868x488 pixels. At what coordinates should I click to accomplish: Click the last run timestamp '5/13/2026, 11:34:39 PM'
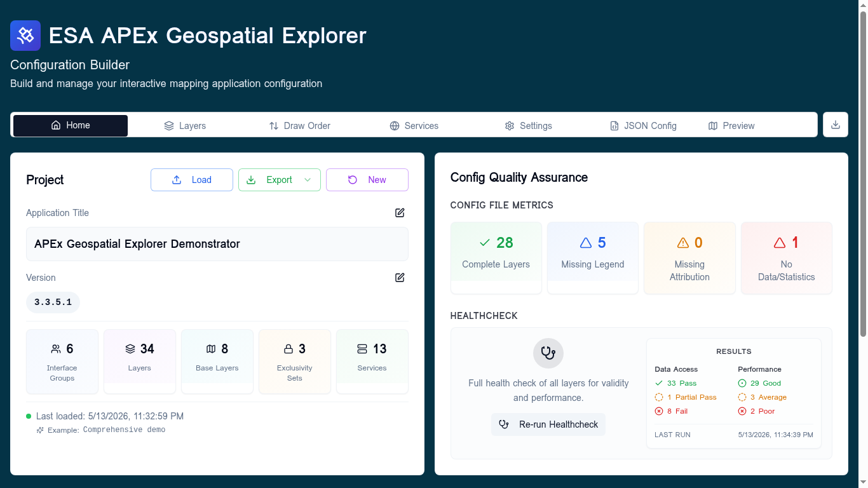(776, 435)
